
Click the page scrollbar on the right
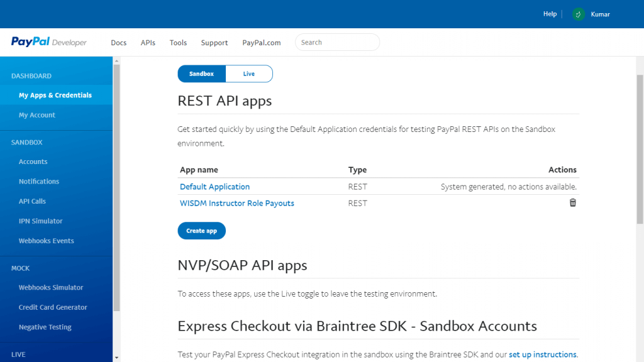(638, 189)
